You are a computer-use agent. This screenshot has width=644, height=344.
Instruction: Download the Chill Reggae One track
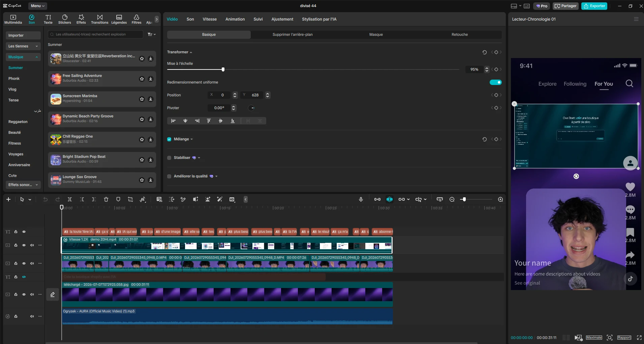[x=151, y=140]
